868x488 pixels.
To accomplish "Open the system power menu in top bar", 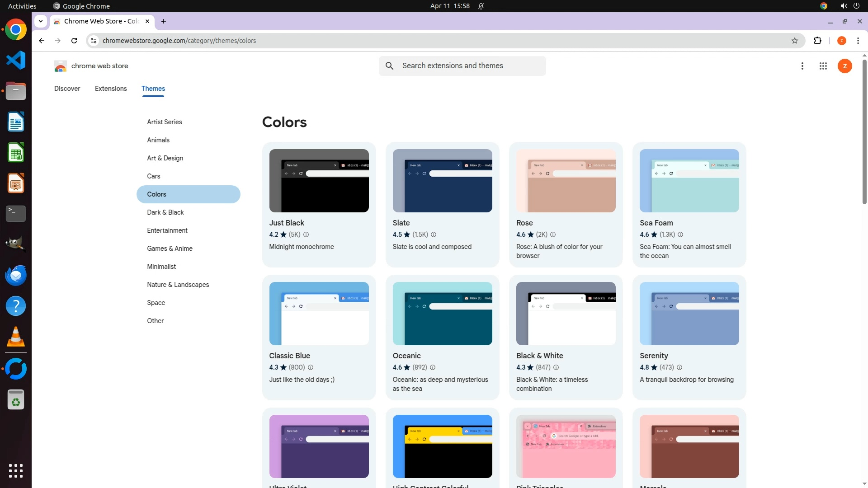I will (x=856, y=6).
